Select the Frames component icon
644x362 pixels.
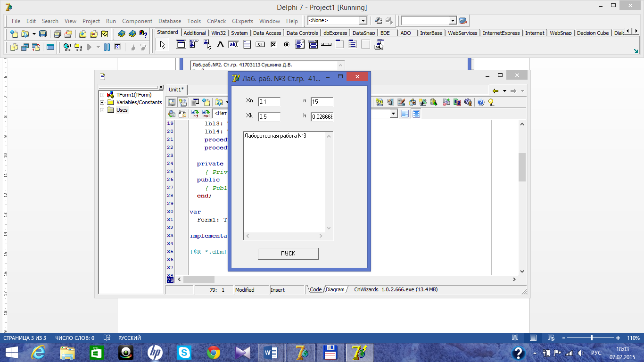(181, 45)
